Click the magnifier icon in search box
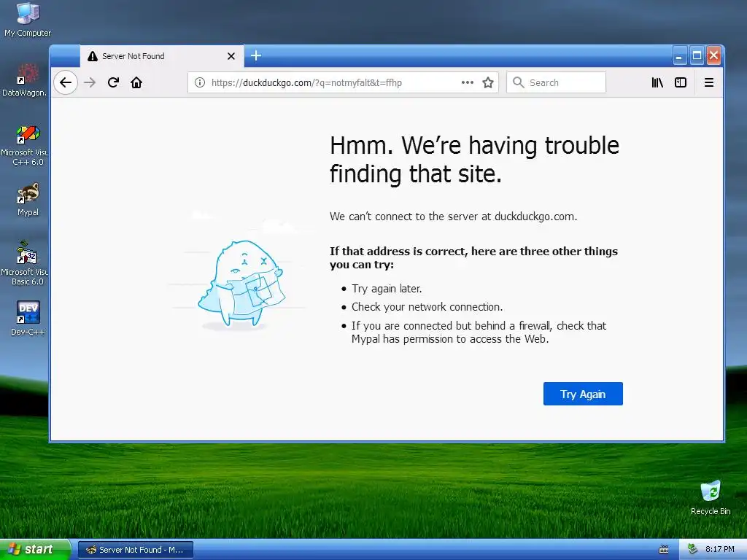Screen dimensions: 747x560 pyautogui.click(x=519, y=82)
